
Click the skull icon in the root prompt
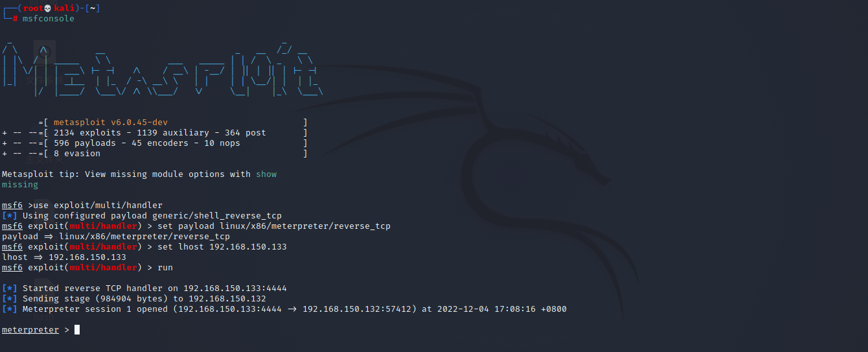click(47, 8)
